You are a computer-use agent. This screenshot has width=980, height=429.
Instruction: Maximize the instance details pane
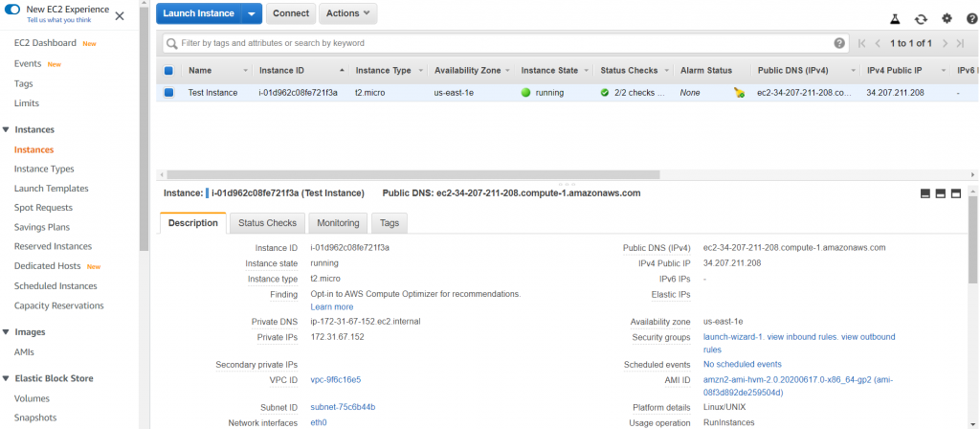(x=956, y=193)
